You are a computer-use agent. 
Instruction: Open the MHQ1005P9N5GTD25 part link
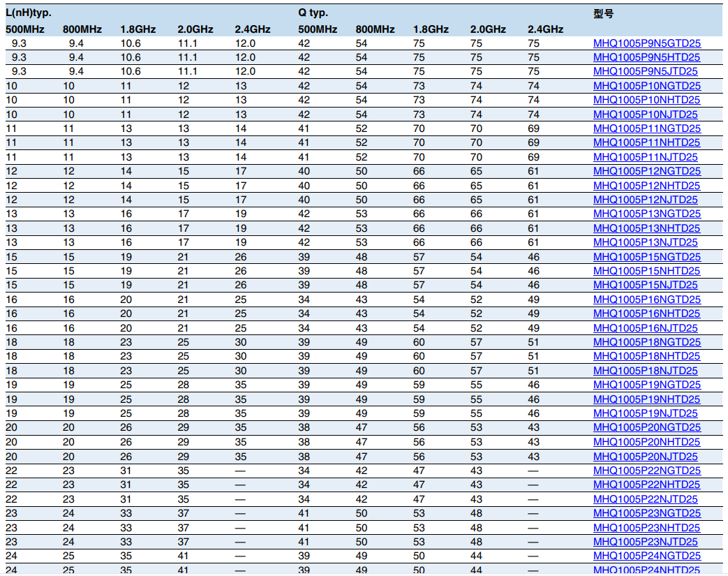click(647, 43)
